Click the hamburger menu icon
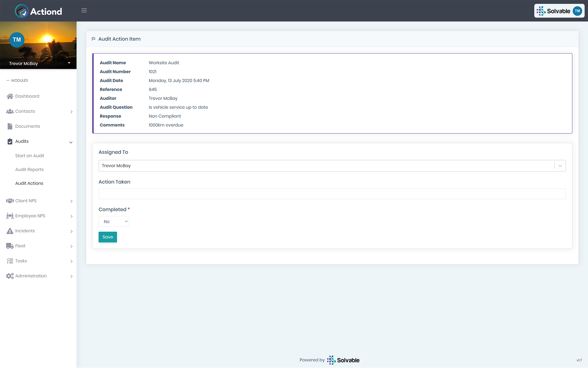The height and width of the screenshot is (368, 588). point(84,11)
